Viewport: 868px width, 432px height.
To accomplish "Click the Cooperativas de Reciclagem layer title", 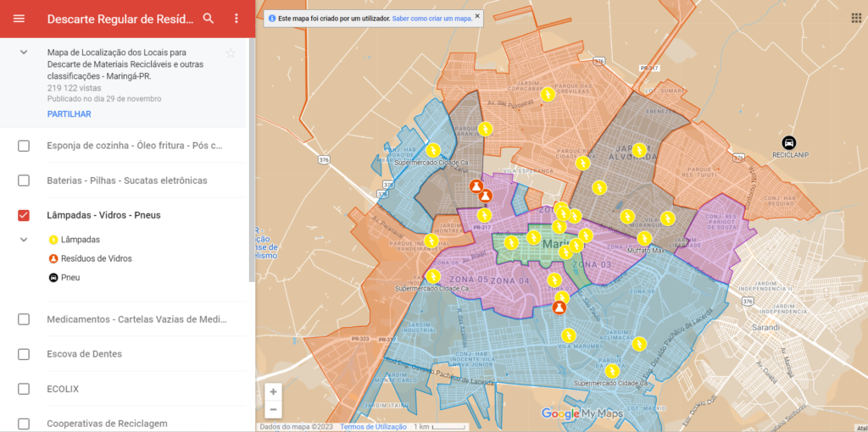I will (x=107, y=424).
